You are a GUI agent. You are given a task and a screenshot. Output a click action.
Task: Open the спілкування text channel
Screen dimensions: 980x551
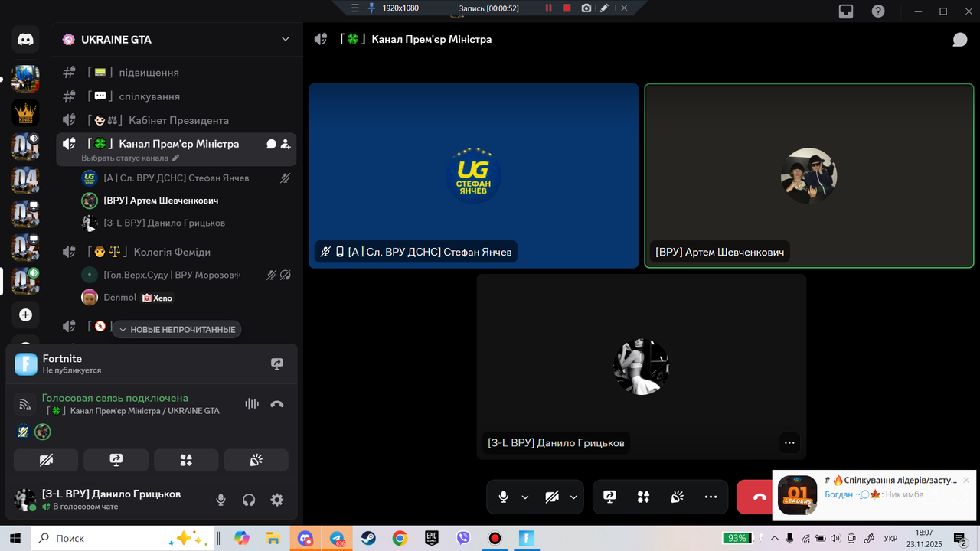[x=176, y=96]
